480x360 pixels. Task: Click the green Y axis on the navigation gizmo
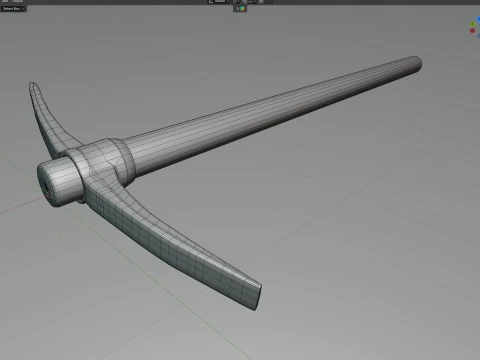pyautogui.click(x=472, y=24)
